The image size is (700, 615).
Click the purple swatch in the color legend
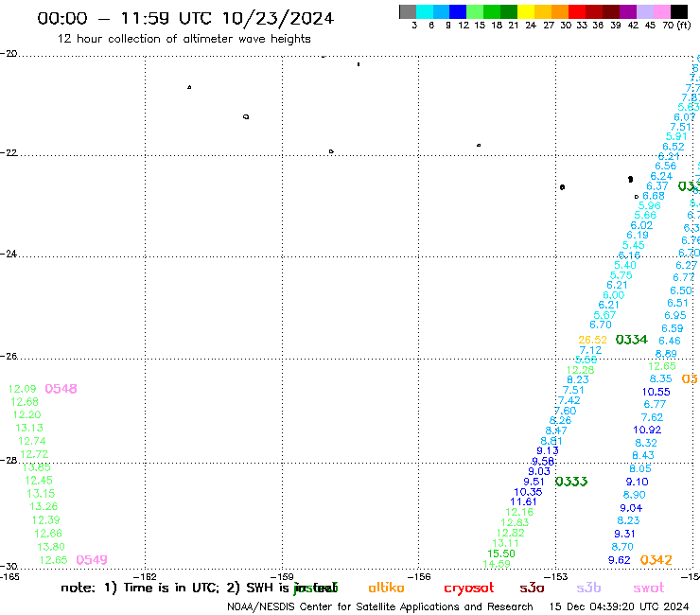[628, 12]
